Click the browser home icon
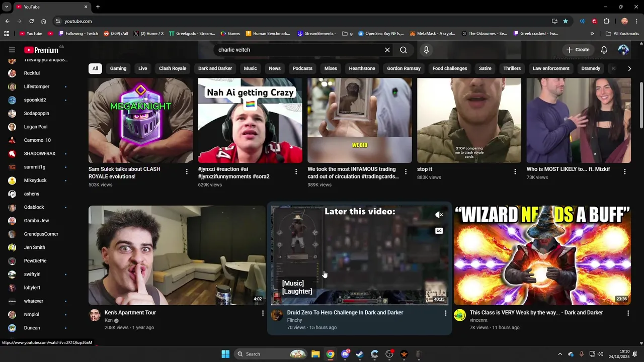Image resolution: width=644 pixels, height=362 pixels. point(44,21)
